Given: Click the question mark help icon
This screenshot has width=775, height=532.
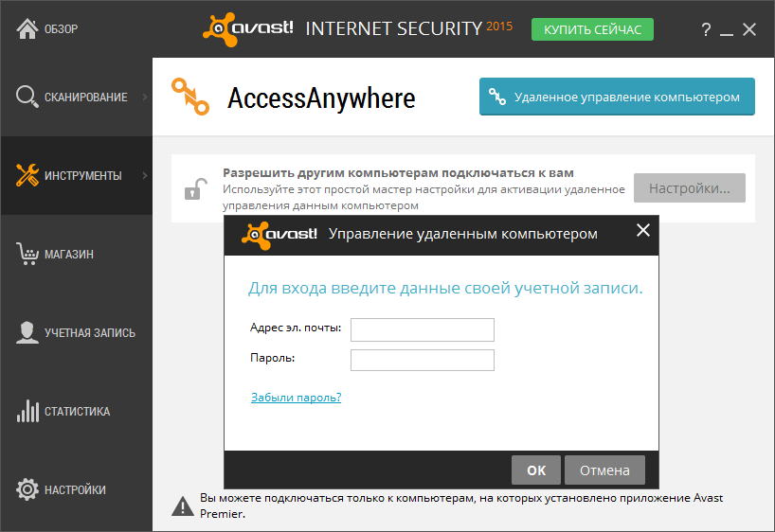Looking at the screenshot, I should pyautogui.click(x=706, y=29).
